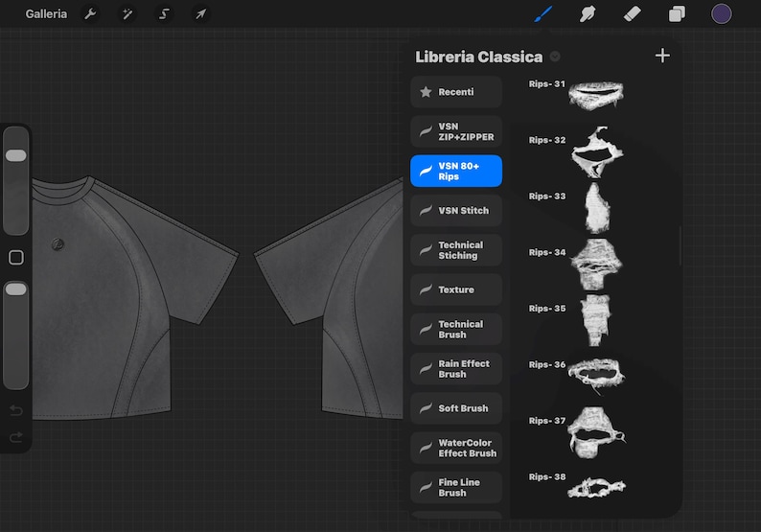
Task: Expand the Libreria Classica dropdown chevron
Action: click(x=555, y=57)
